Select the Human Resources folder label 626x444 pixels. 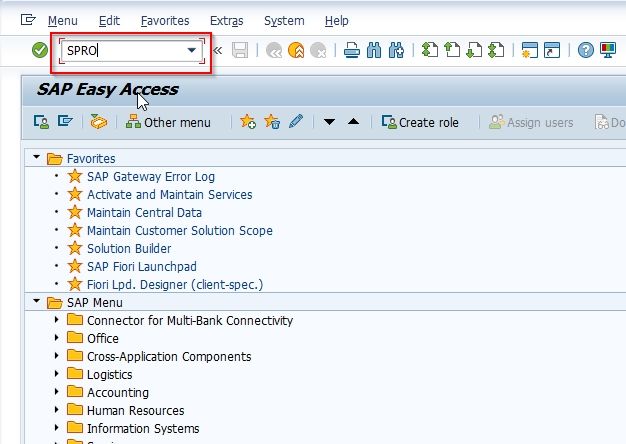(135, 410)
